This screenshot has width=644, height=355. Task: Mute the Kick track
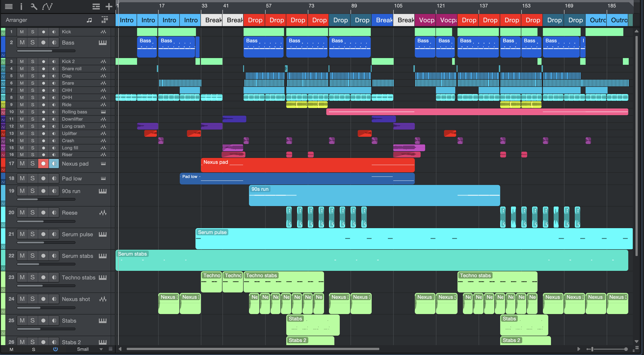pyautogui.click(x=22, y=32)
